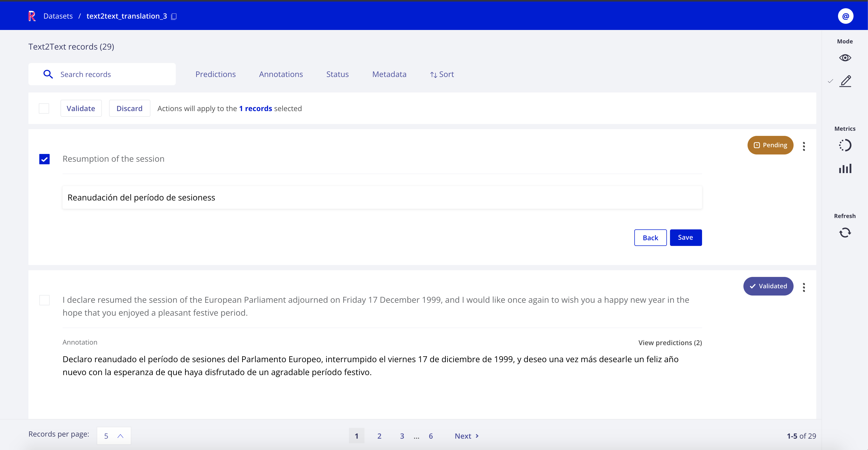The image size is (868, 450).
Task: Toggle the select-all records checkbox
Action: pos(44,108)
